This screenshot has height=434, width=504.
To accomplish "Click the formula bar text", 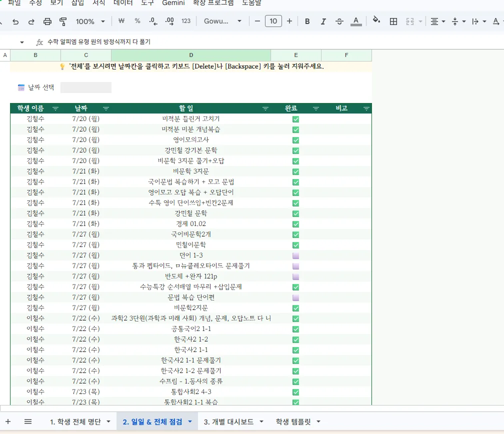I will click(99, 42).
